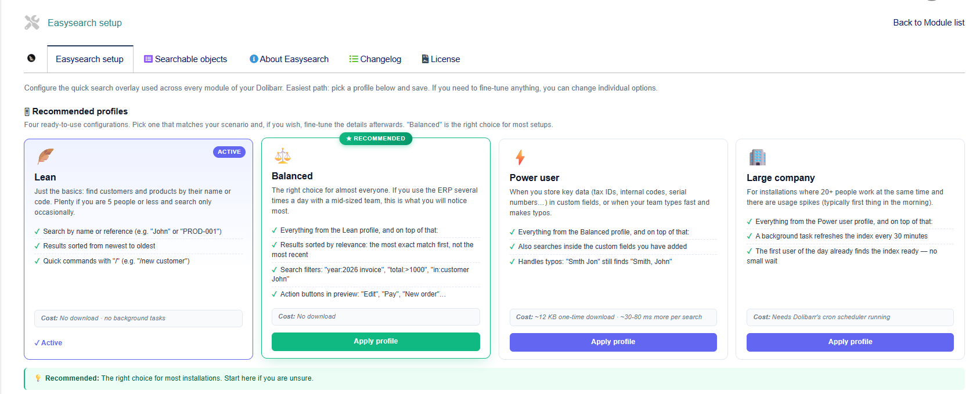Image resolution: width=980 pixels, height=394 pixels.
Task: Open the Changelog tab
Action: [375, 59]
